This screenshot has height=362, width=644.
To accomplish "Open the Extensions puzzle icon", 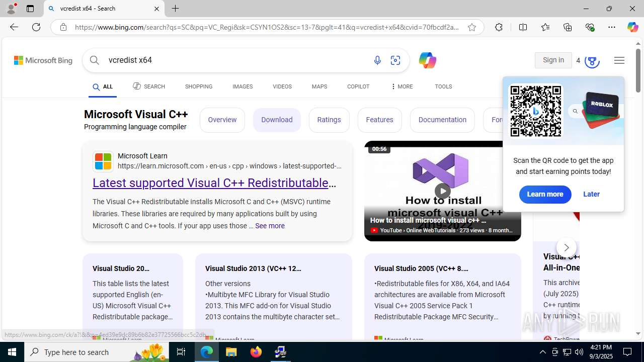I will pyautogui.click(x=499, y=27).
